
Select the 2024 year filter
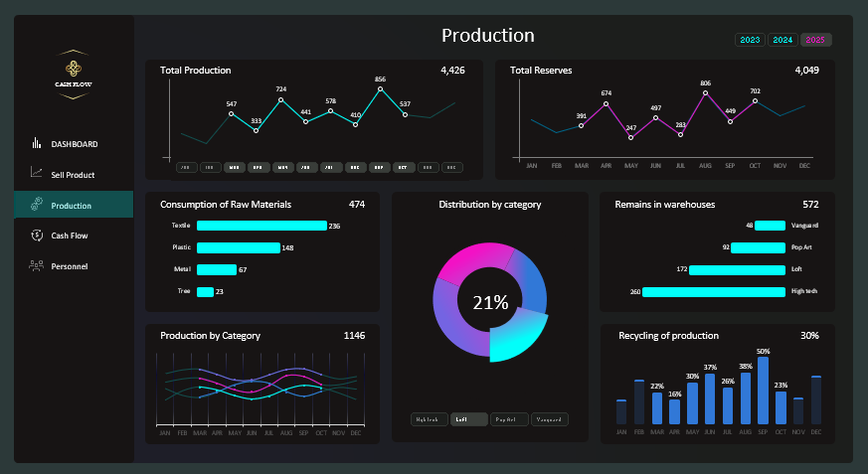point(782,40)
